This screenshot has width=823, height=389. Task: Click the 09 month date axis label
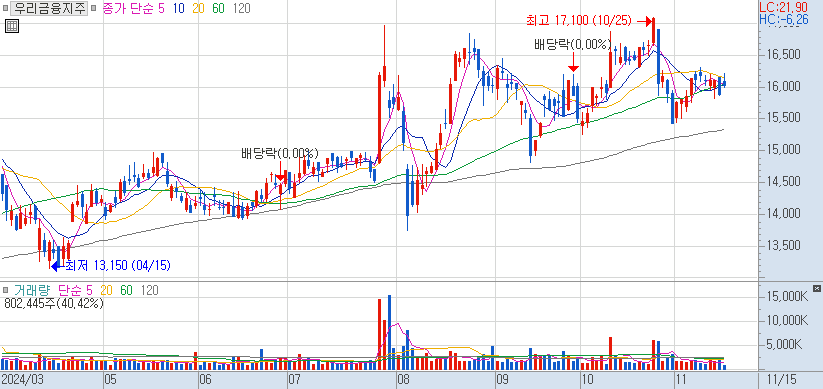pyautogui.click(x=503, y=379)
